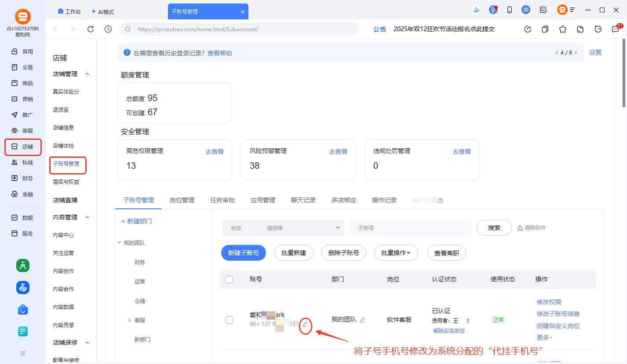This screenshot has width=627, height=364.
Task: Reload the page with the refresh icon
Action: pyautogui.click(x=91, y=29)
